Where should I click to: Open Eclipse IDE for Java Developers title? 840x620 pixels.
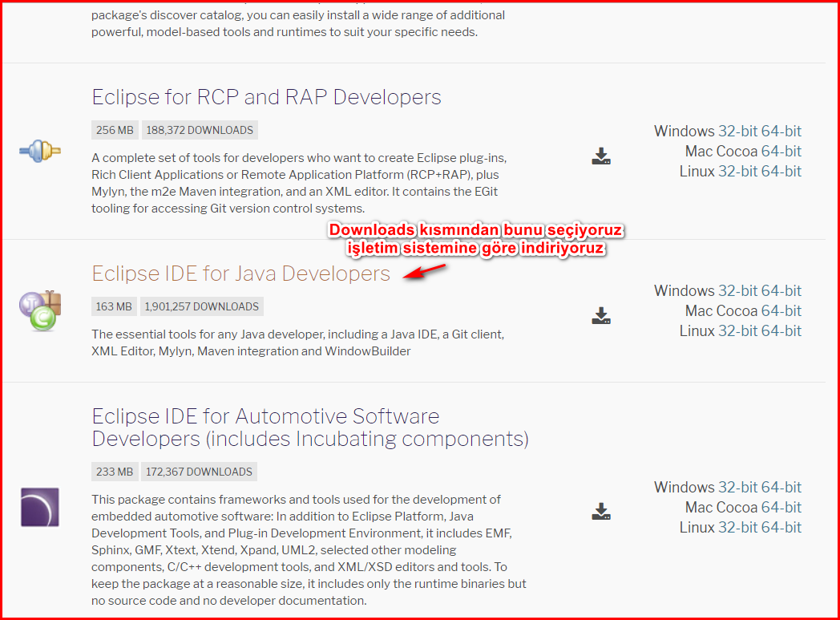[x=240, y=274]
